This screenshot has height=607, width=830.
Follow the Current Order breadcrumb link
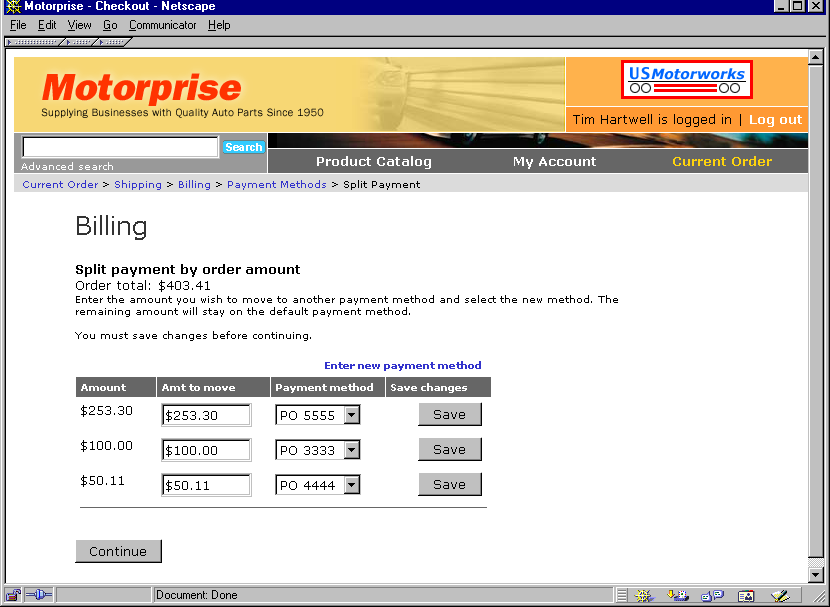(60, 184)
